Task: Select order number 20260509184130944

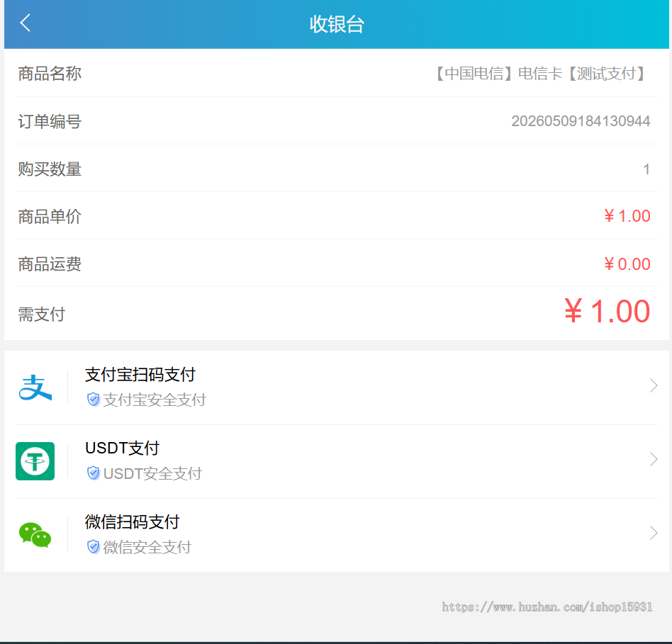Action: (x=581, y=121)
